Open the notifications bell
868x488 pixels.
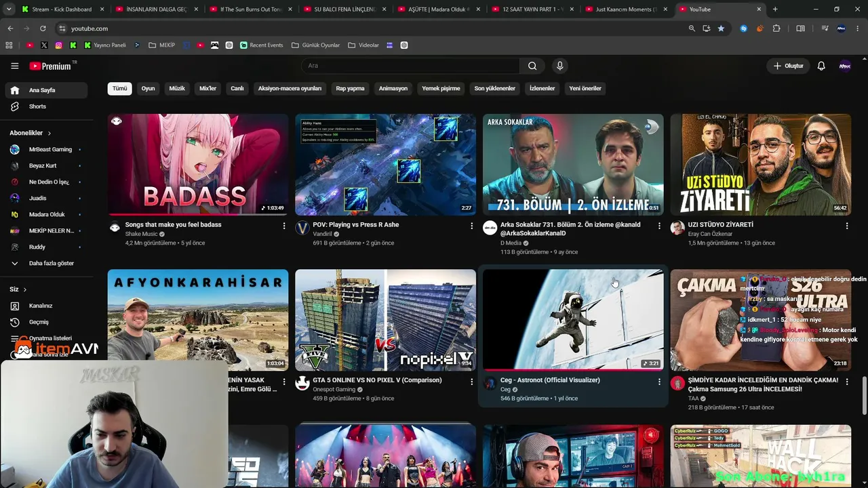click(821, 66)
